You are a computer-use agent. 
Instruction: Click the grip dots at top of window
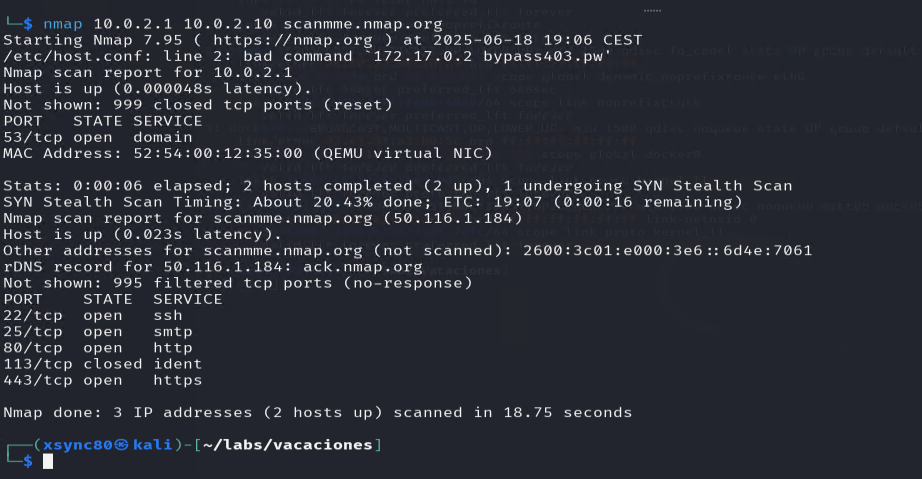(652, 11)
